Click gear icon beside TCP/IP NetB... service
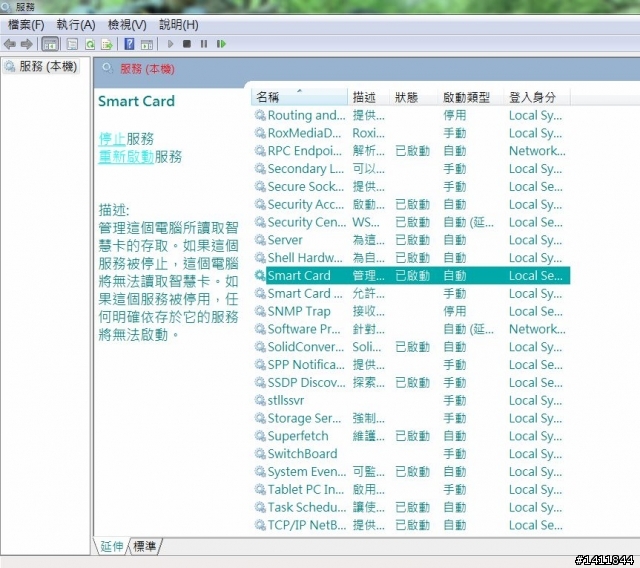This screenshot has width=640, height=568. 260,525
